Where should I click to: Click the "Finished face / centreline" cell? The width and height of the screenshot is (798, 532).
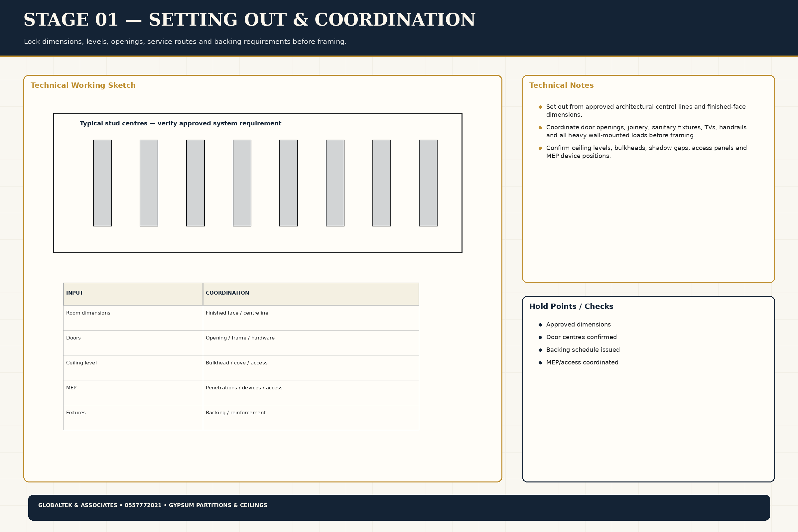(x=311, y=318)
